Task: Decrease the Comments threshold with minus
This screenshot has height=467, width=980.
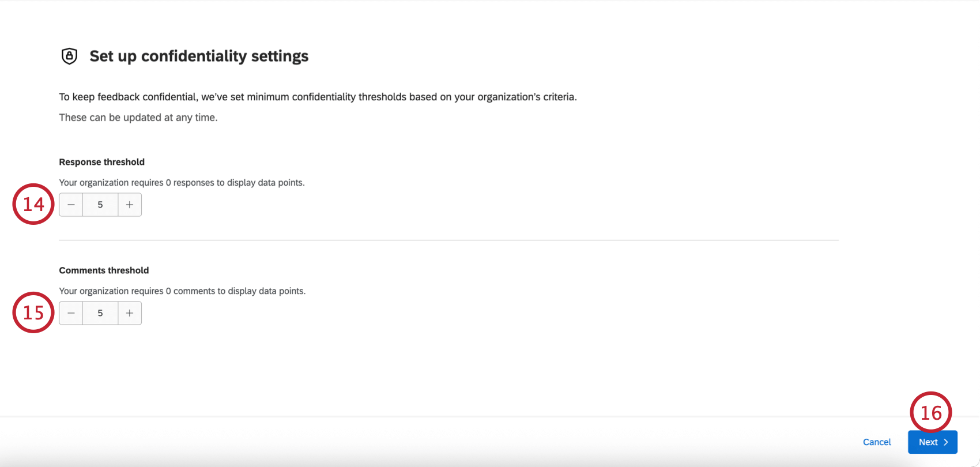Action: click(71, 313)
